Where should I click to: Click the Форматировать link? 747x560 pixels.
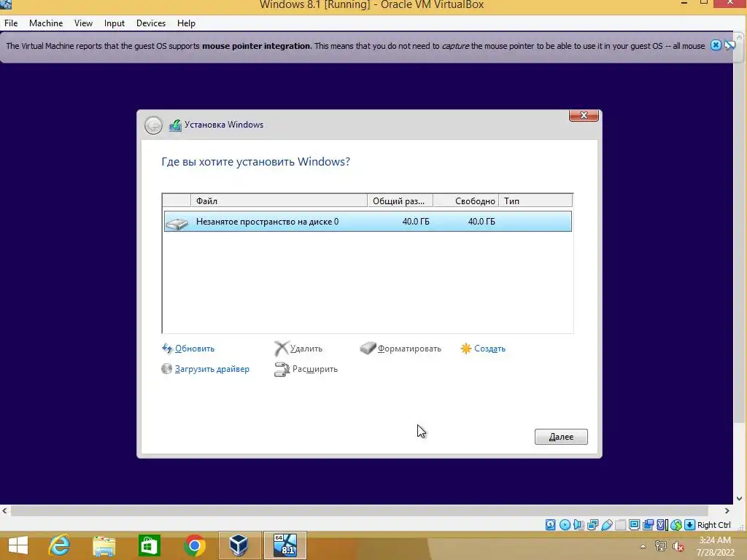[409, 349]
